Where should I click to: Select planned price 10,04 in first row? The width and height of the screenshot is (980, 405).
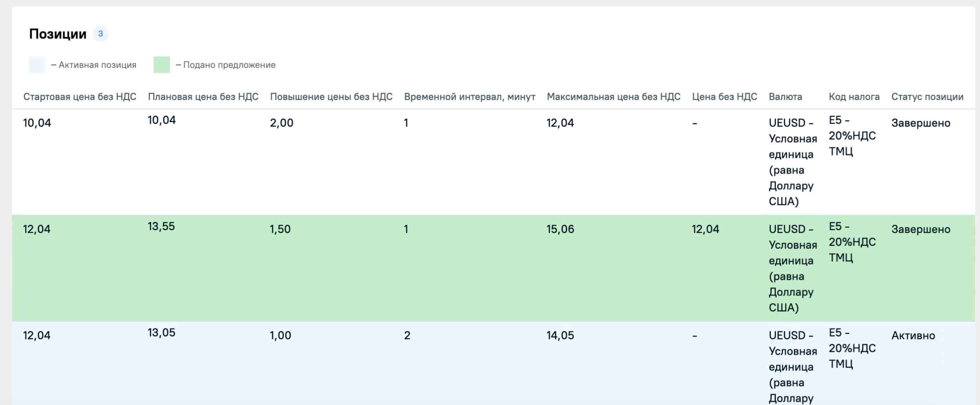(x=162, y=120)
